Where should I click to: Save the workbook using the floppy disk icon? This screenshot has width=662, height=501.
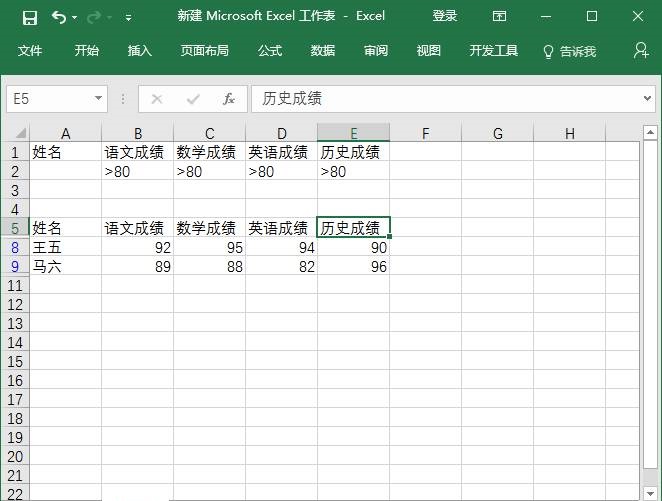(x=30, y=17)
